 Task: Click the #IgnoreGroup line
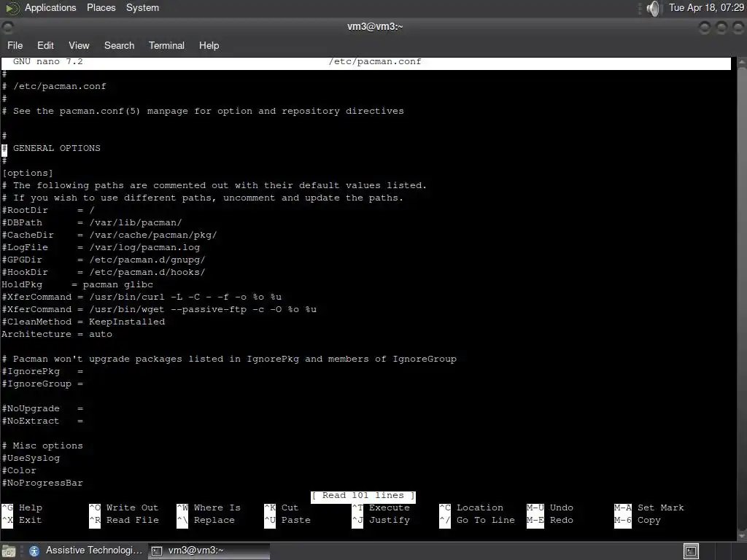point(42,384)
